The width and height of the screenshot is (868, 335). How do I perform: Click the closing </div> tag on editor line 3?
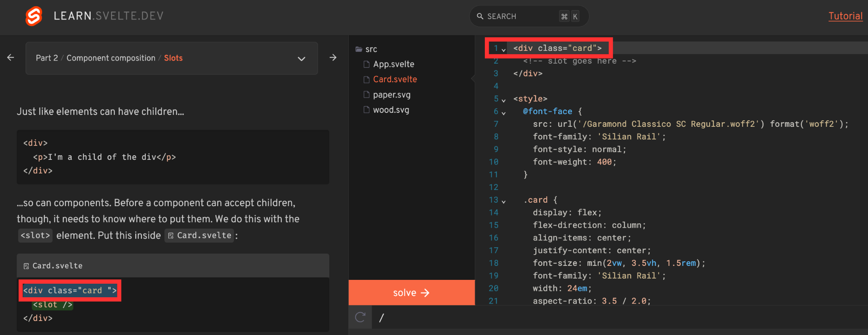pyautogui.click(x=528, y=73)
